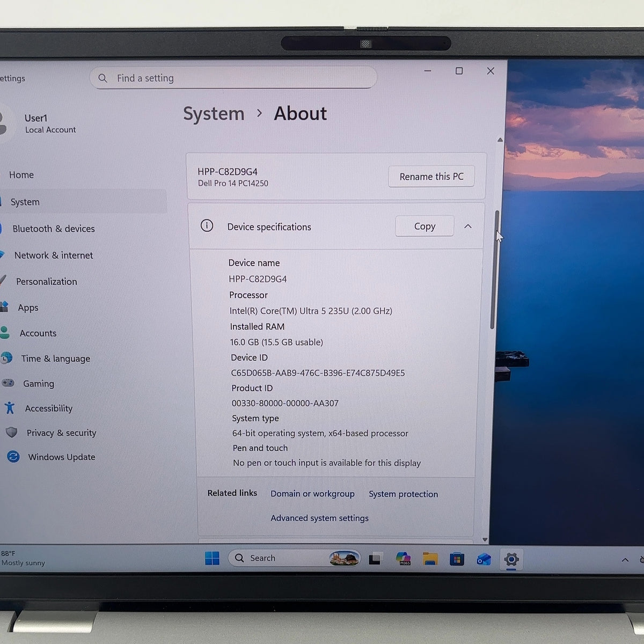Minimize the Settings window
The image size is (644, 644).
tap(428, 71)
